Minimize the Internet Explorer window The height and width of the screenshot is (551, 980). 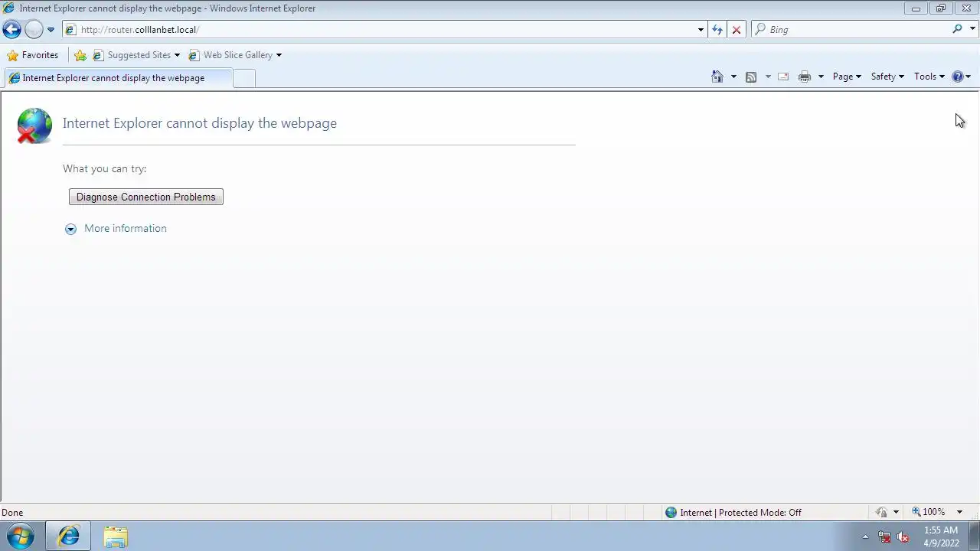pyautogui.click(x=916, y=8)
